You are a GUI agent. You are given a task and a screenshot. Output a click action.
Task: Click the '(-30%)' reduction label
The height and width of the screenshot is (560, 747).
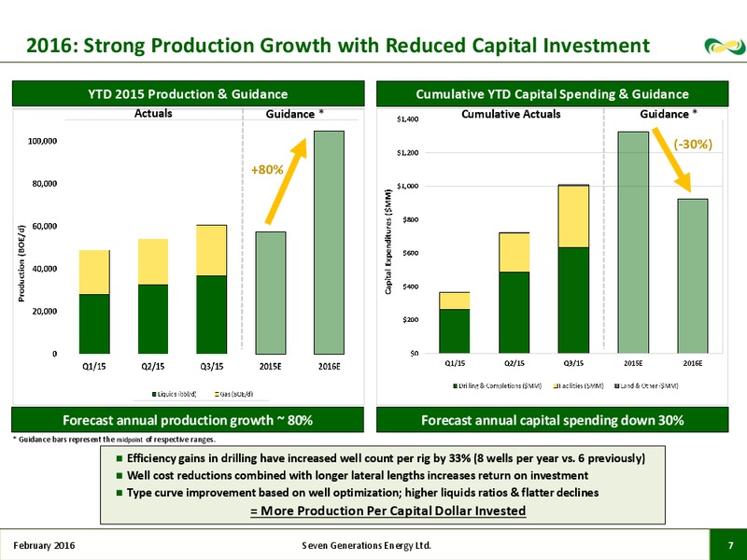(x=693, y=144)
